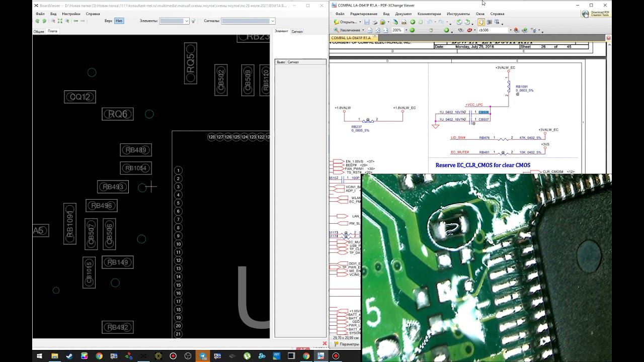
Task: Toggle board view to Верх side
Action: click(108, 21)
